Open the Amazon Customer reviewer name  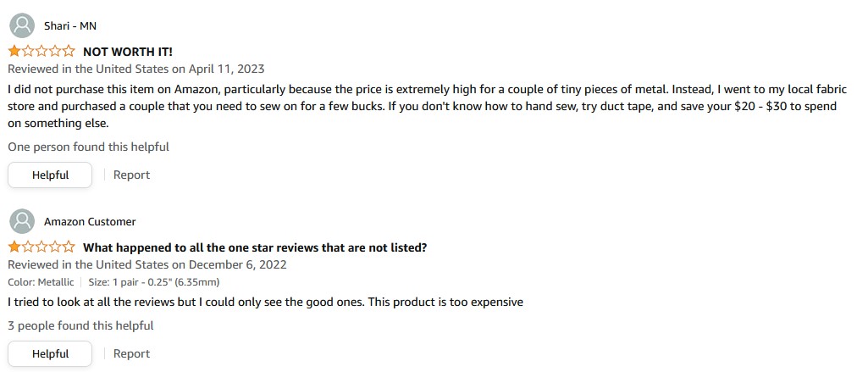coord(90,221)
